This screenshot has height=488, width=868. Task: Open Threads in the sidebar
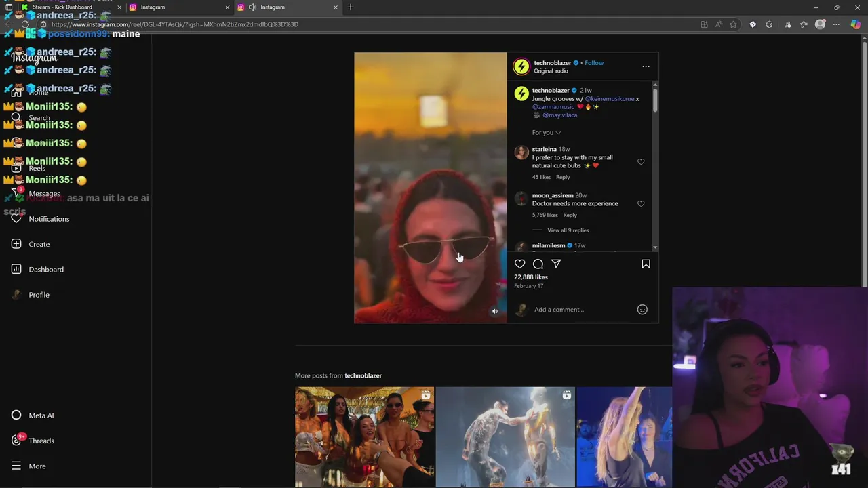click(33, 441)
